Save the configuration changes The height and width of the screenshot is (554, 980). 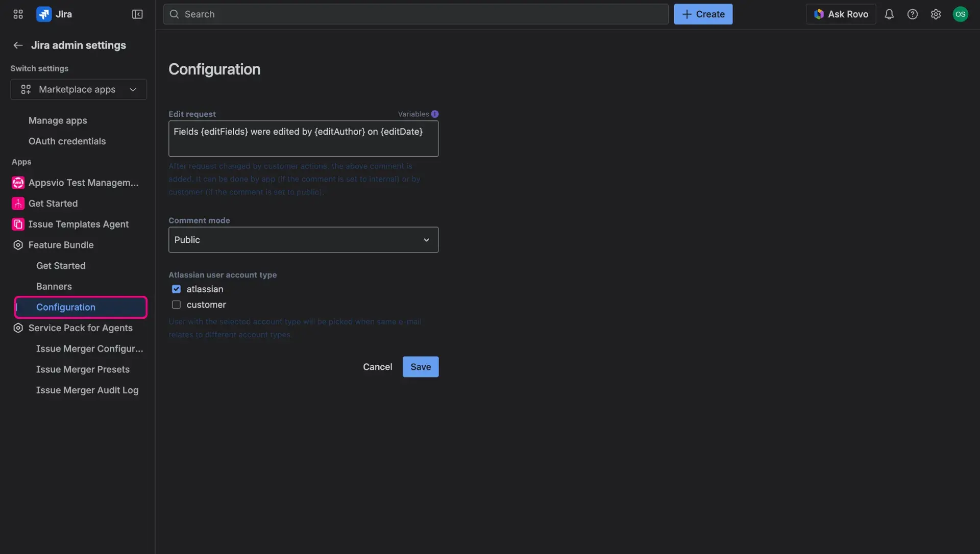[x=420, y=366]
